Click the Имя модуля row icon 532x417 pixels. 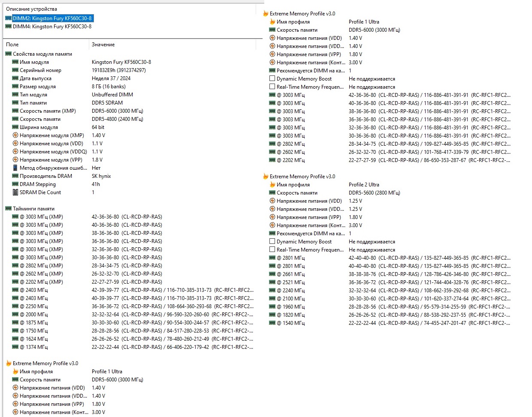(x=15, y=62)
